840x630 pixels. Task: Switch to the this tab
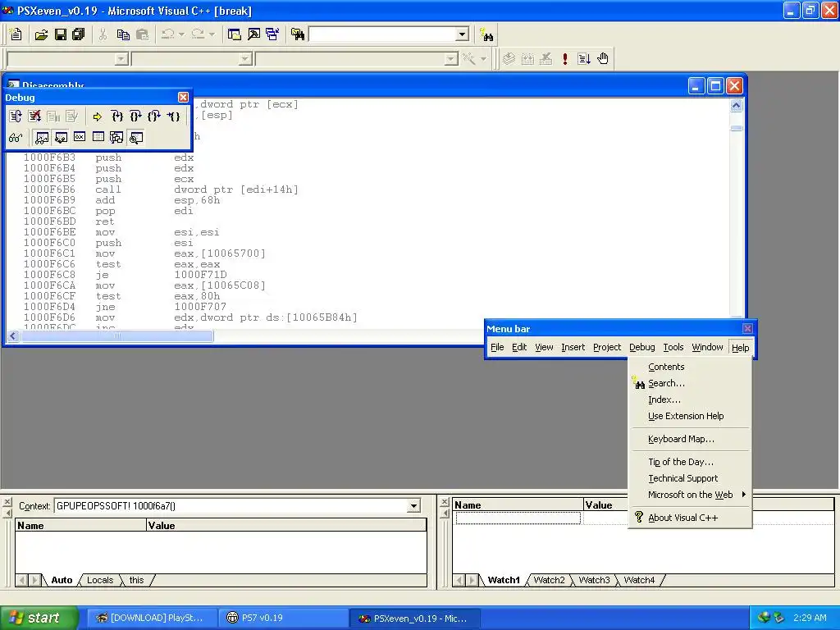click(137, 580)
